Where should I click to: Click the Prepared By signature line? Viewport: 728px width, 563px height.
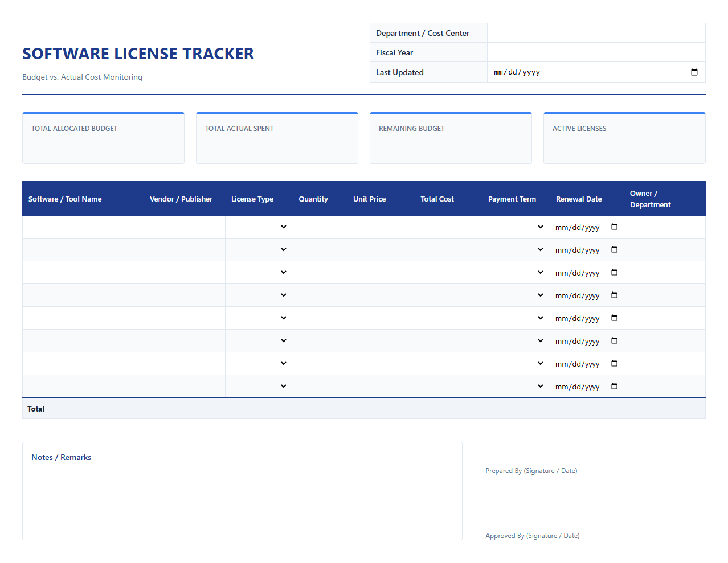point(595,462)
